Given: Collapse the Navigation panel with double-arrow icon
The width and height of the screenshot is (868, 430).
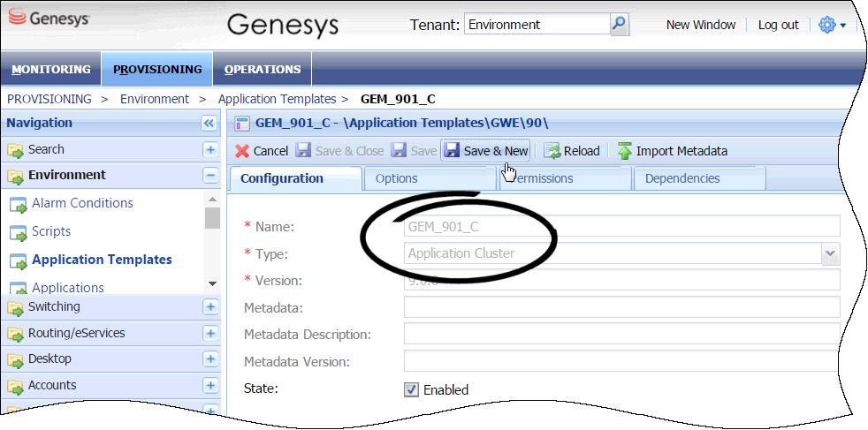Looking at the screenshot, I should (x=209, y=124).
